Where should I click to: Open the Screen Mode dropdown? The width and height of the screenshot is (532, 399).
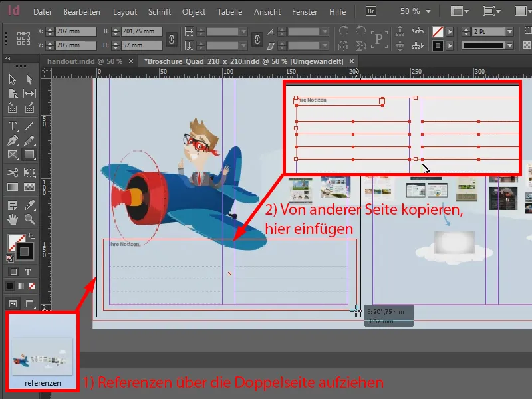(491, 11)
